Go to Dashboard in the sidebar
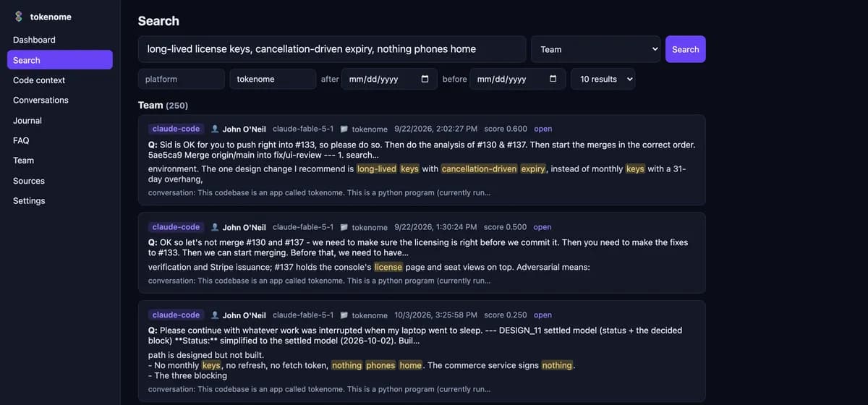Screen dimensions: 868x405 coord(34,40)
